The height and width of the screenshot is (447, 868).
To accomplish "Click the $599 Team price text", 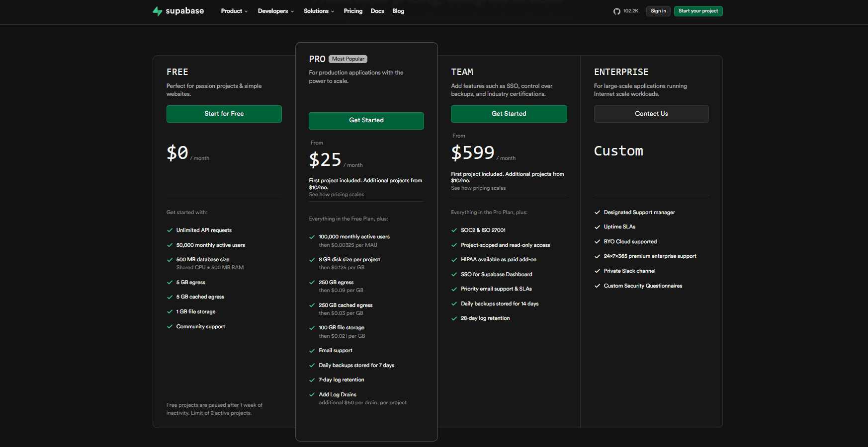I will (473, 152).
